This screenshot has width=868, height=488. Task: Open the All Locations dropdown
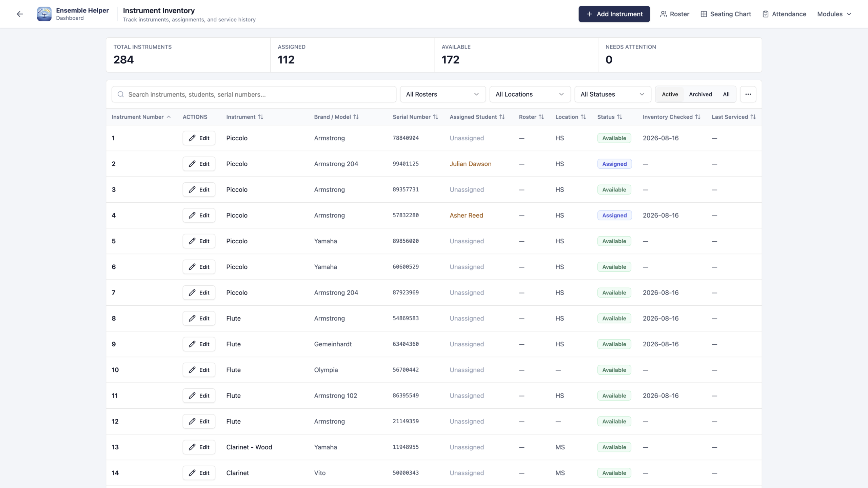pos(530,94)
